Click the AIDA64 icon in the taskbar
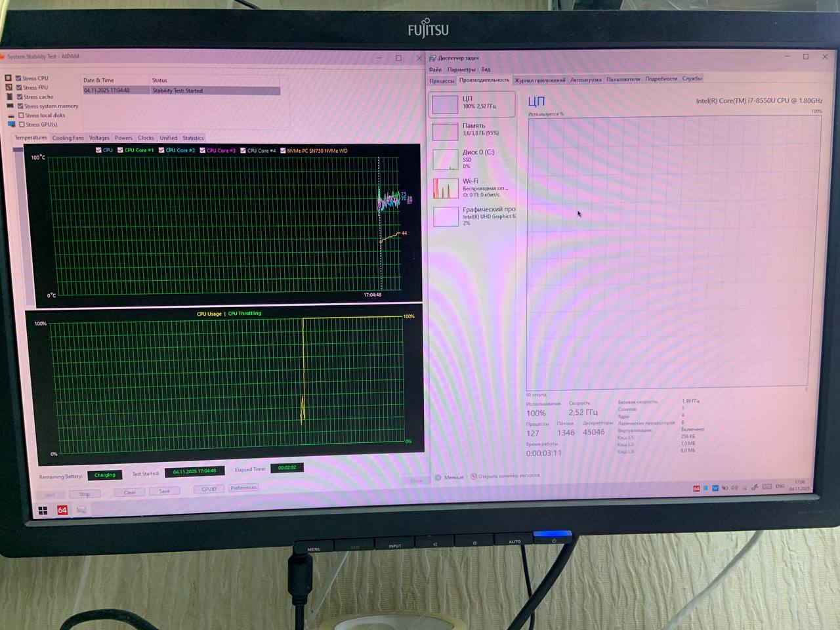The width and height of the screenshot is (840, 630). [x=62, y=510]
